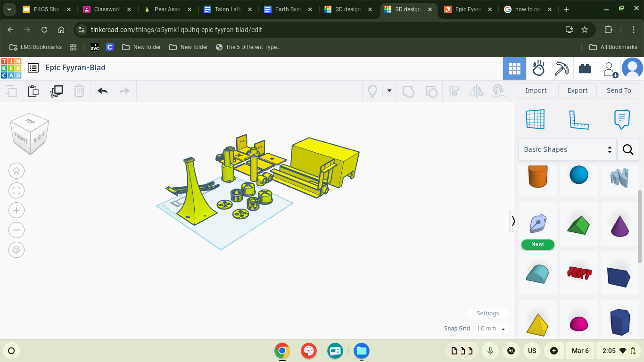Click the Cruise tool icon
This screenshot has height=362, width=644.
pyautogui.click(x=499, y=91)
